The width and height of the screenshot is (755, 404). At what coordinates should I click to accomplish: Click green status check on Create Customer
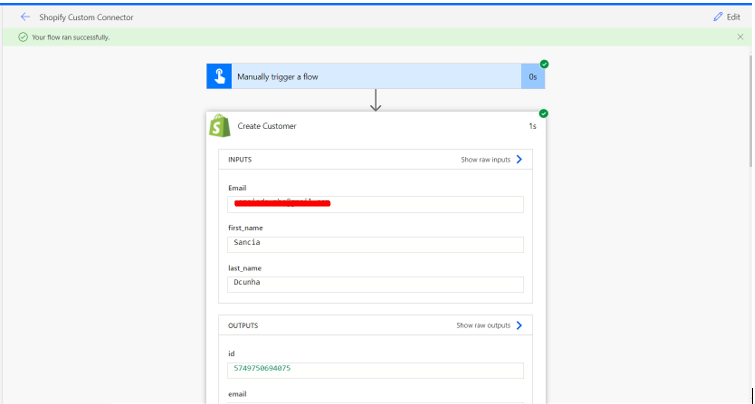[x=544, y=114]
